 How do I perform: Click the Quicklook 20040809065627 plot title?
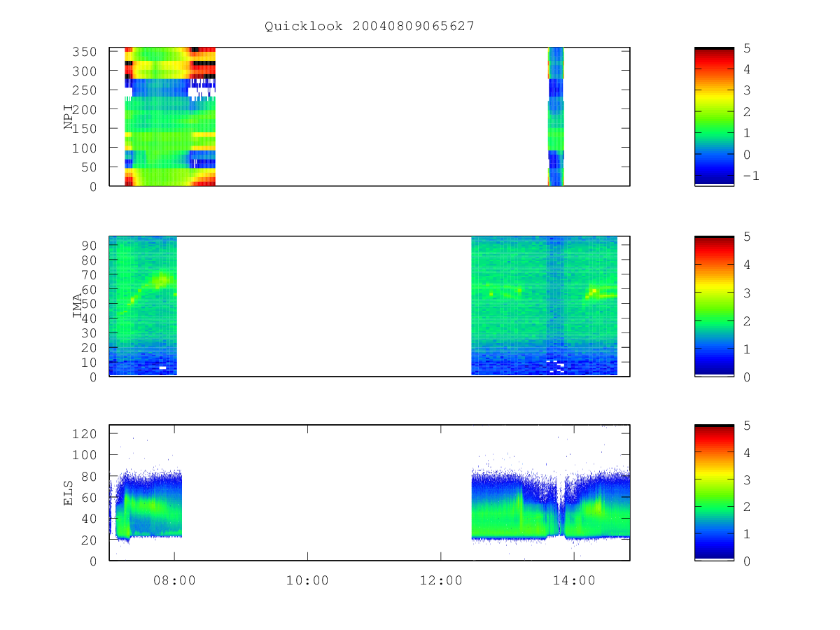(x=370, y=26)
